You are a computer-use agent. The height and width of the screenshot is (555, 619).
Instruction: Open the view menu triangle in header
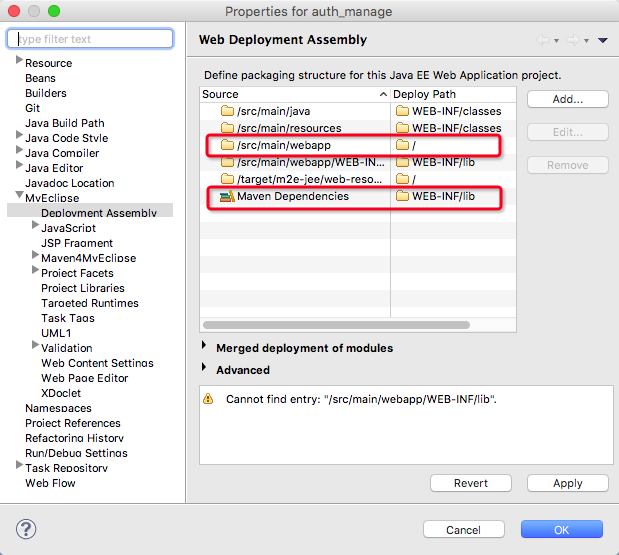602,40
